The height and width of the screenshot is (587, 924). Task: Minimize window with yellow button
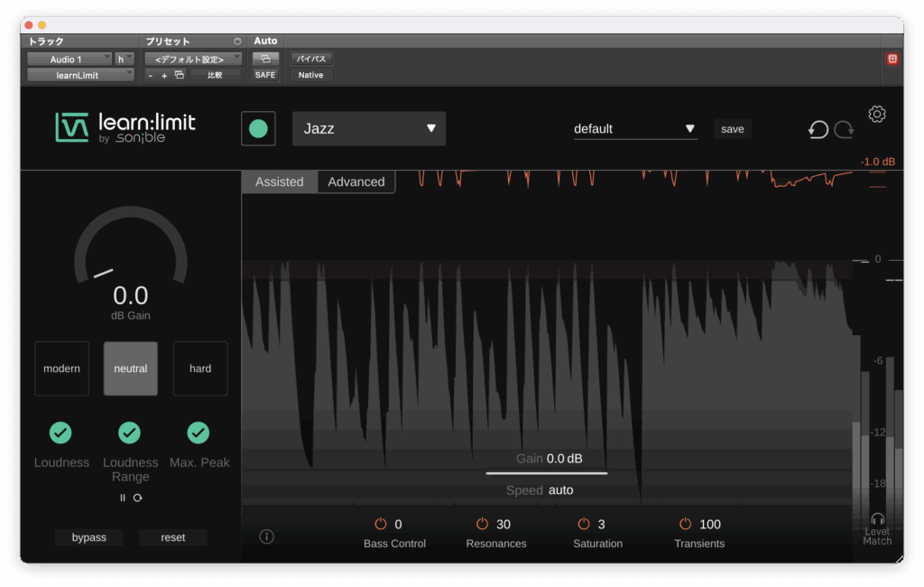(42, 25)
